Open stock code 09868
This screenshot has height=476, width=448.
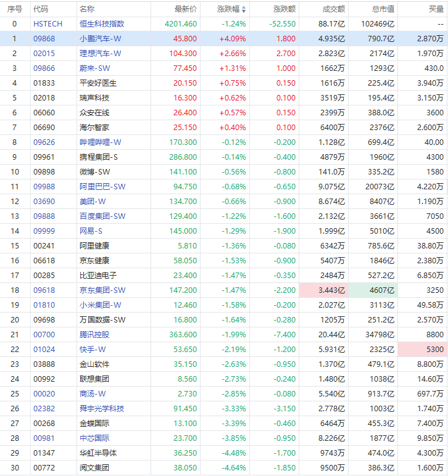pyautogui.click(x=44, y=39)
